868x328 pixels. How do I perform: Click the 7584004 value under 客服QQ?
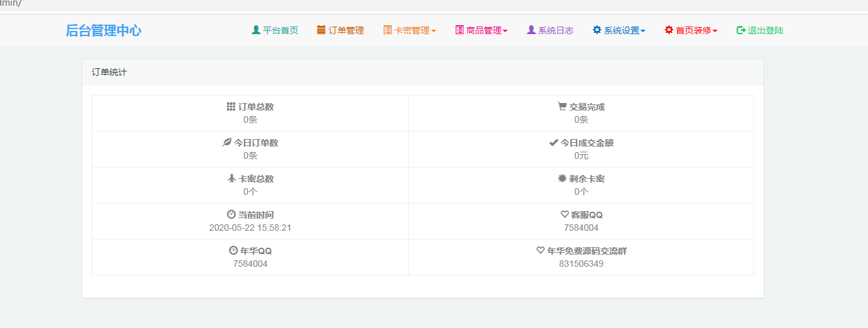click(581, 228)
